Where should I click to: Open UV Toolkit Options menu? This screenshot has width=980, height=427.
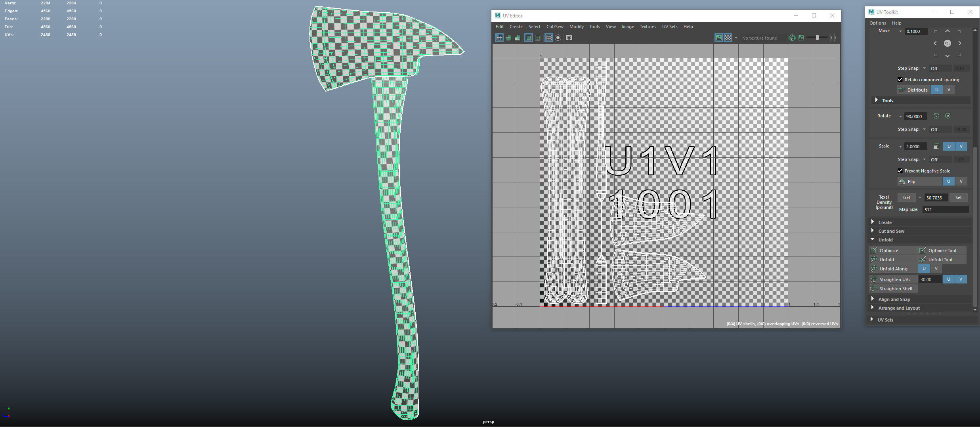pyautogui.click(x=878, y=23)
